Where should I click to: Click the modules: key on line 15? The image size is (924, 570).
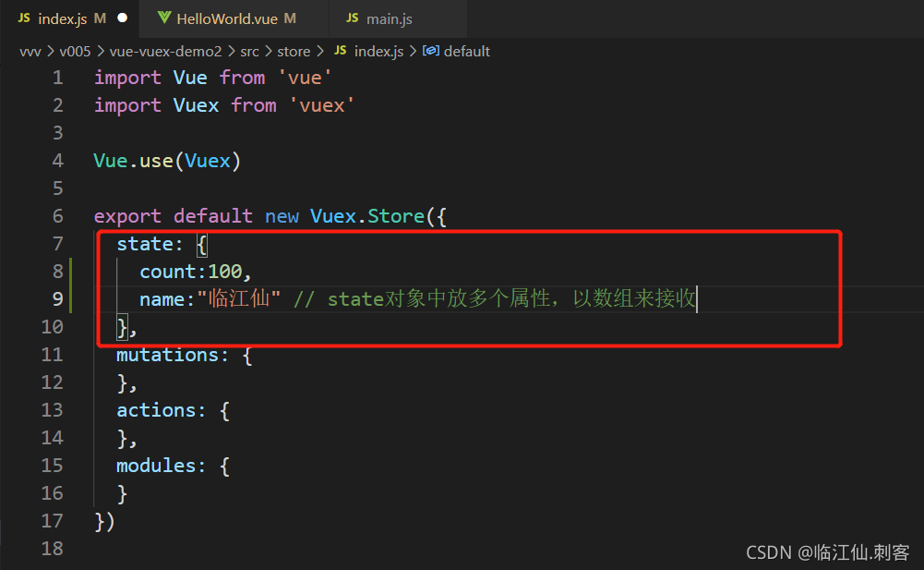pyautogui.click(x=161, y=467)
